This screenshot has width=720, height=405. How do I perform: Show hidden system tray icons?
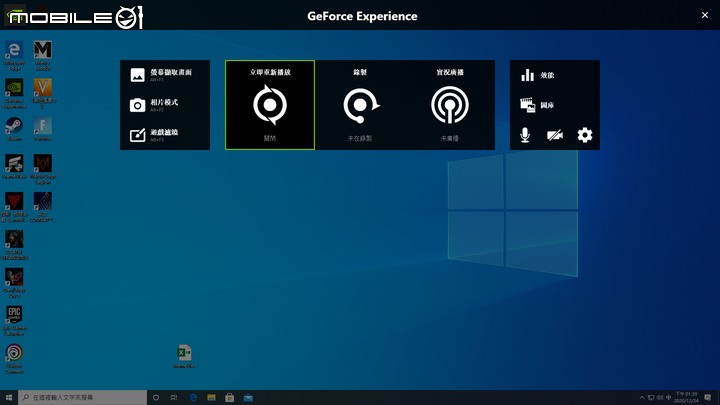tap(642, 398)
